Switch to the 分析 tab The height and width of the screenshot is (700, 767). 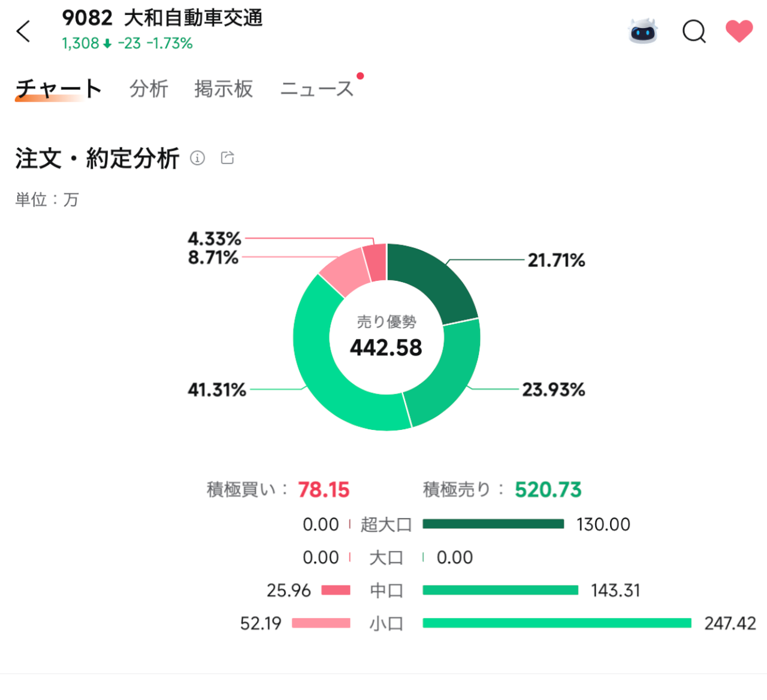point(149,89)
